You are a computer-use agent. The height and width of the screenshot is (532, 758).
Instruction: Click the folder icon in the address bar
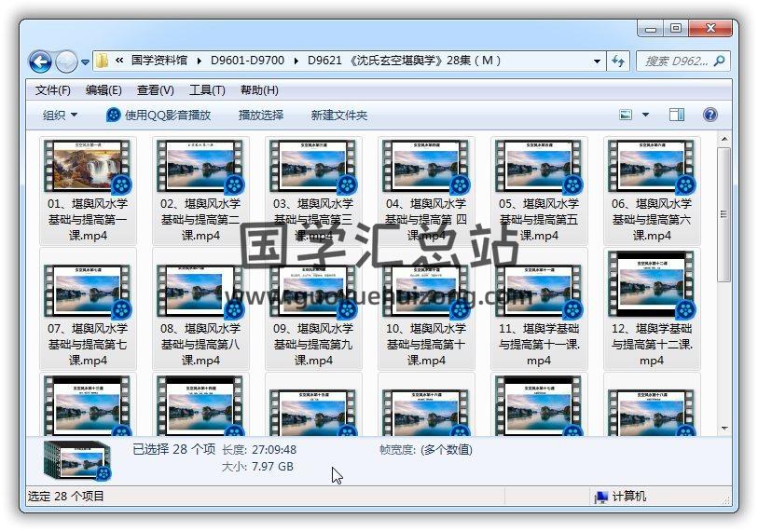point(102,61)
